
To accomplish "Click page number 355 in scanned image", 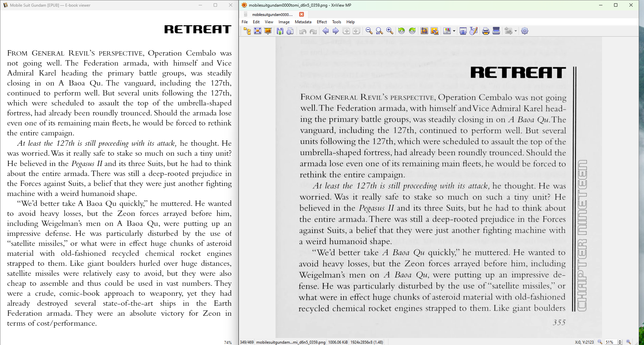I will [559, 322].
